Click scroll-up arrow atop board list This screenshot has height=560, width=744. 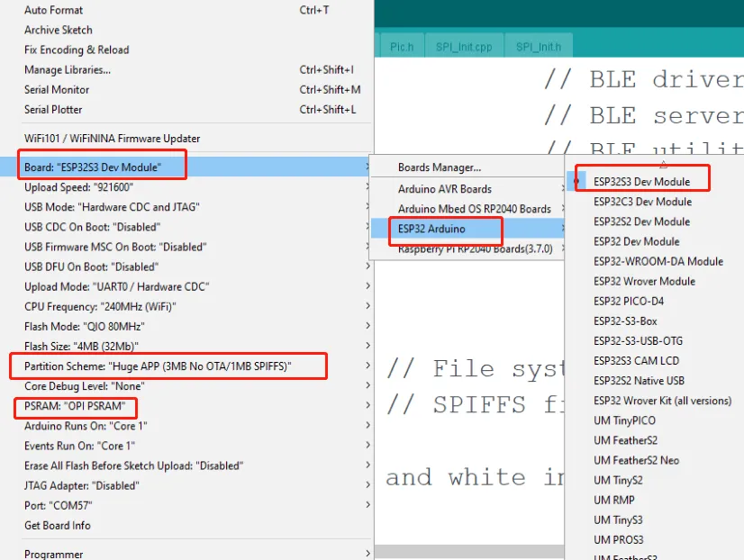[x=663, y=165]
